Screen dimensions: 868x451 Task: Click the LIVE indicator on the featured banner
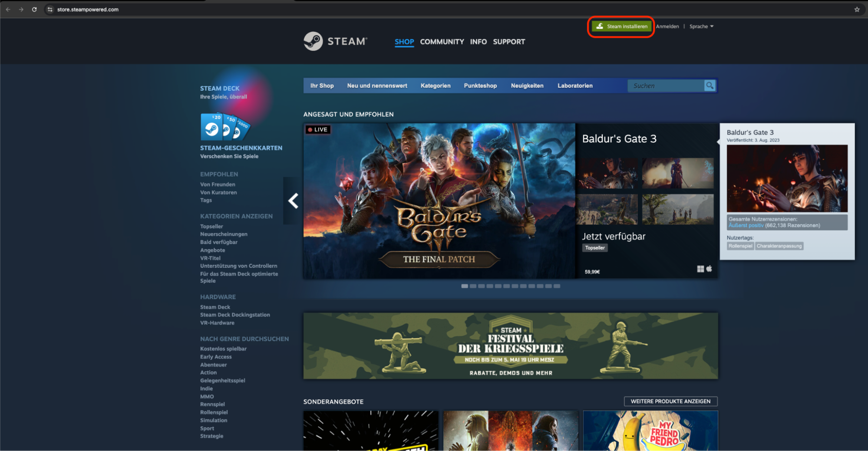click(317, 129)
